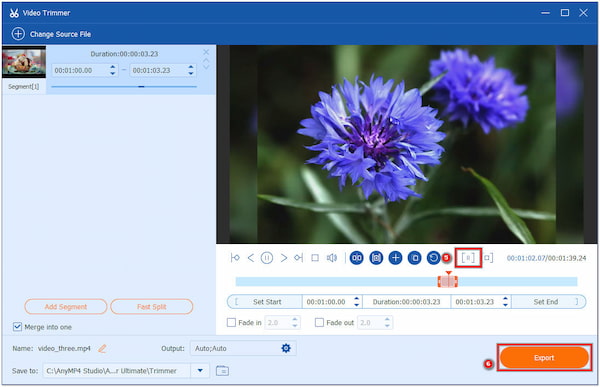Click the Add Segment button

pos(65,307)
